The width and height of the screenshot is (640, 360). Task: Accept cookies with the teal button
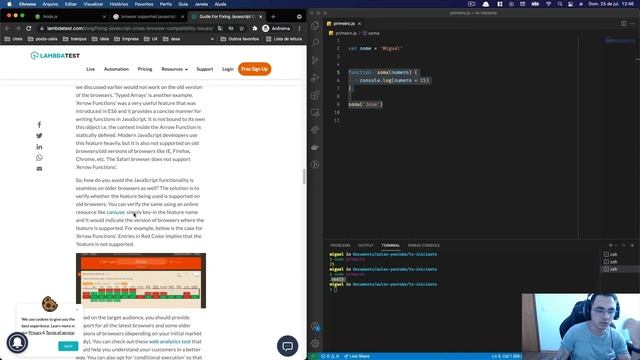click(68, 346)
